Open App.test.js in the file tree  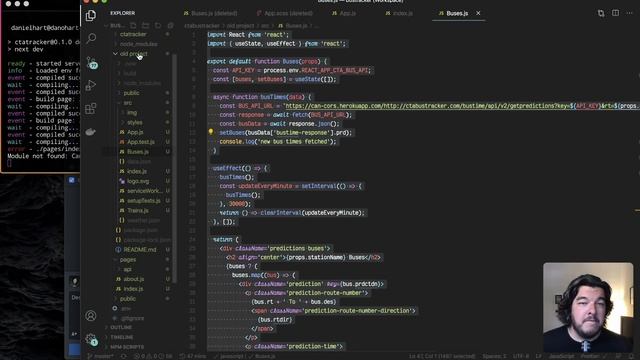point(141,142)
